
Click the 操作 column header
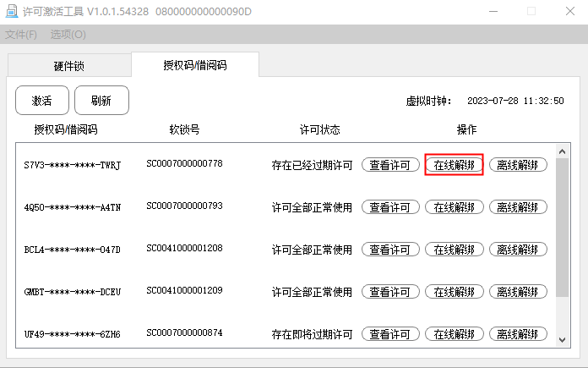(x=466, y=129)
